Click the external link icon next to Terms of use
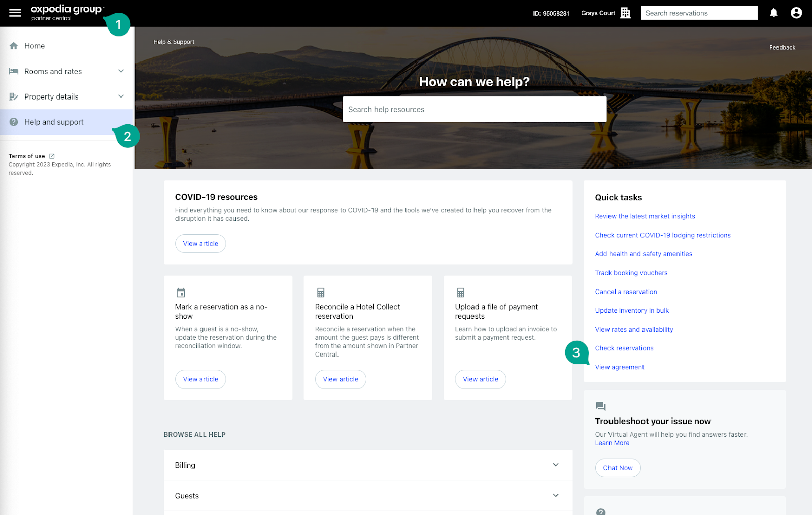This screenshot has width=812, height=515. pos(52,156)
